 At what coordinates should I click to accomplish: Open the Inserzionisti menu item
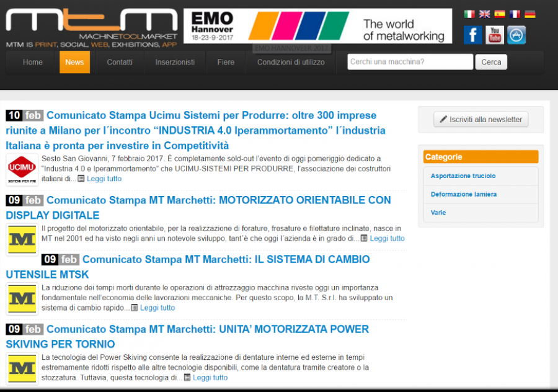tap(175, 62)
